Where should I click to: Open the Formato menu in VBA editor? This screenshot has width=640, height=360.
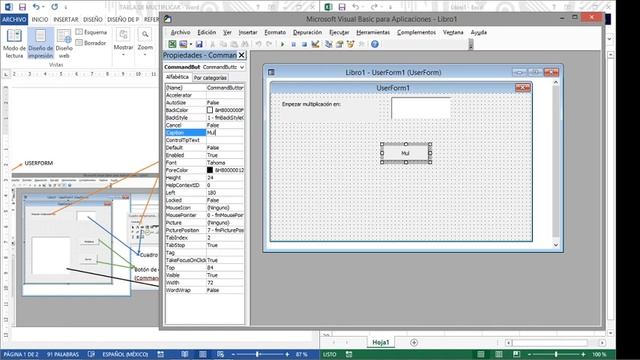click(275, 32)
